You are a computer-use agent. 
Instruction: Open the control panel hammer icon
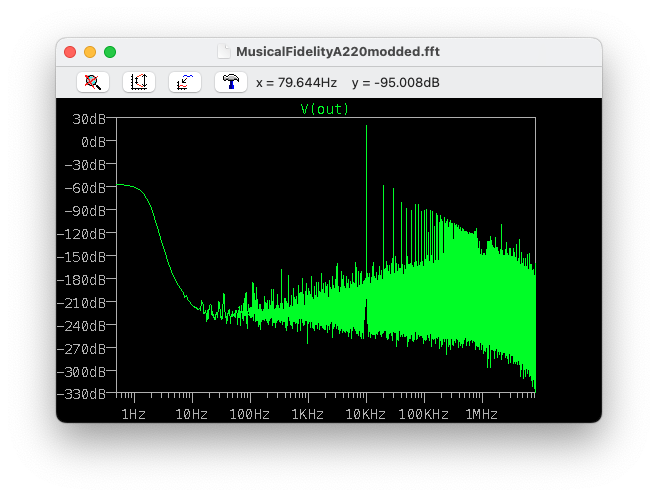click(x=231, y=82)
